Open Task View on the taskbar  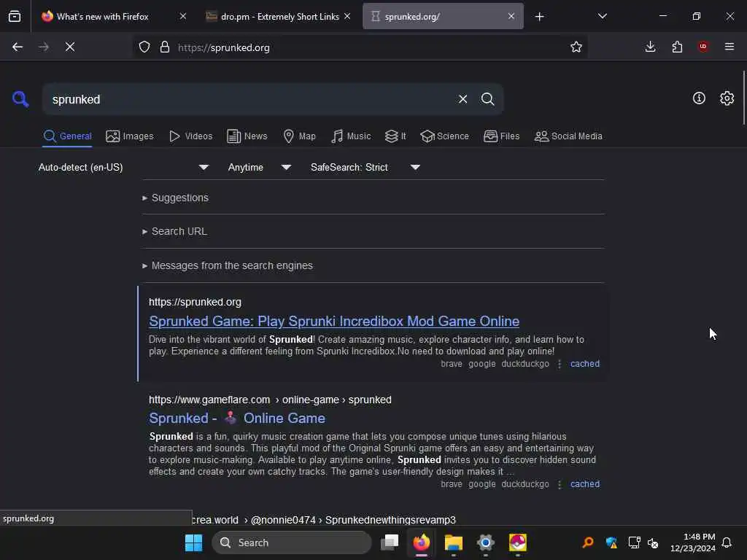click(390, 542)
